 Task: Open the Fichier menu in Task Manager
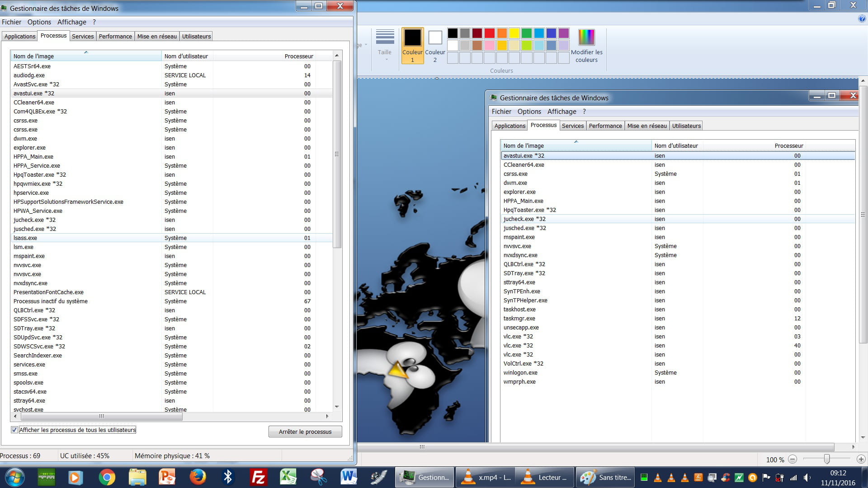tap(11, 22)
